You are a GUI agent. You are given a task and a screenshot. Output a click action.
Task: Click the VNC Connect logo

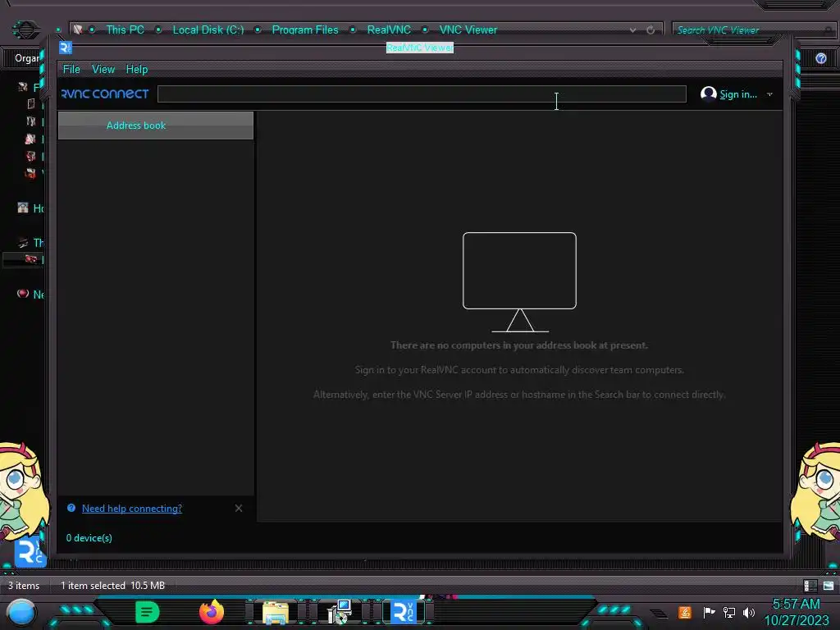pos(105,94)
